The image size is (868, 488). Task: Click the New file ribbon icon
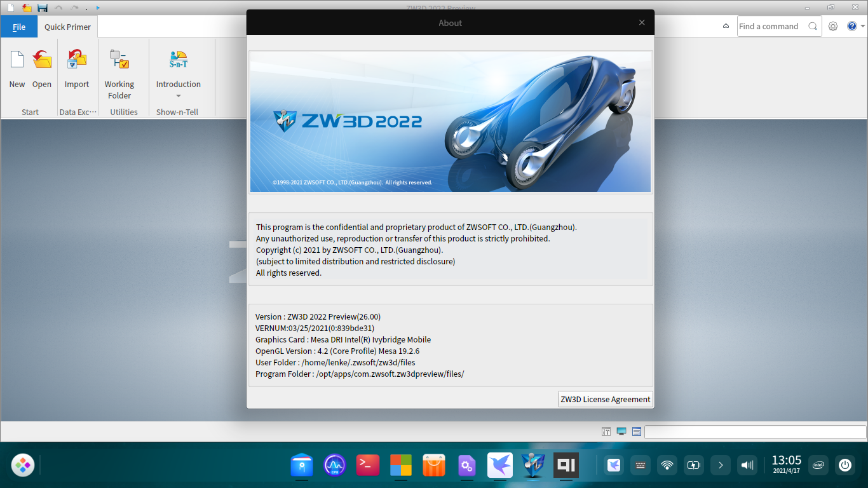pos(17,60)
